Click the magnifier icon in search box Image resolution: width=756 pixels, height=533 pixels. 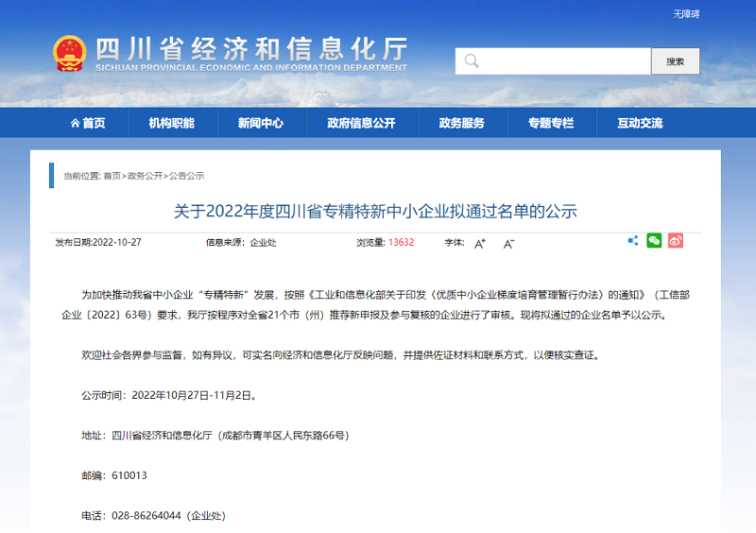point(472,61)
